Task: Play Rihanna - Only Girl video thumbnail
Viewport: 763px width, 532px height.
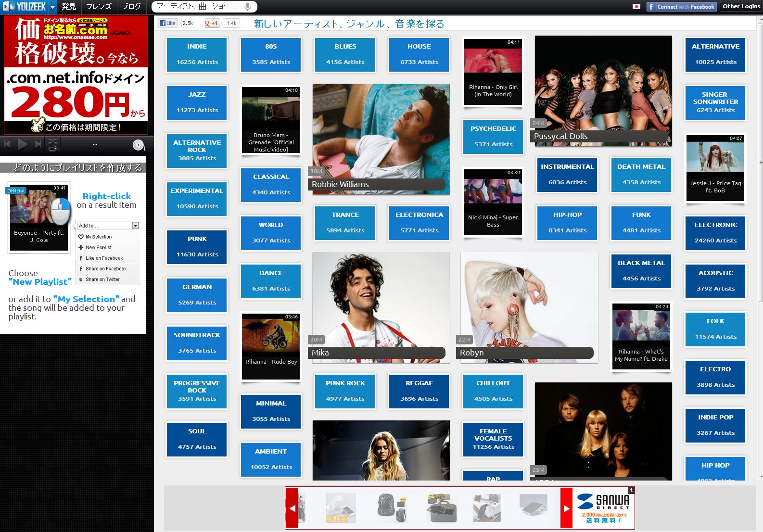Action: click(493, 71)
